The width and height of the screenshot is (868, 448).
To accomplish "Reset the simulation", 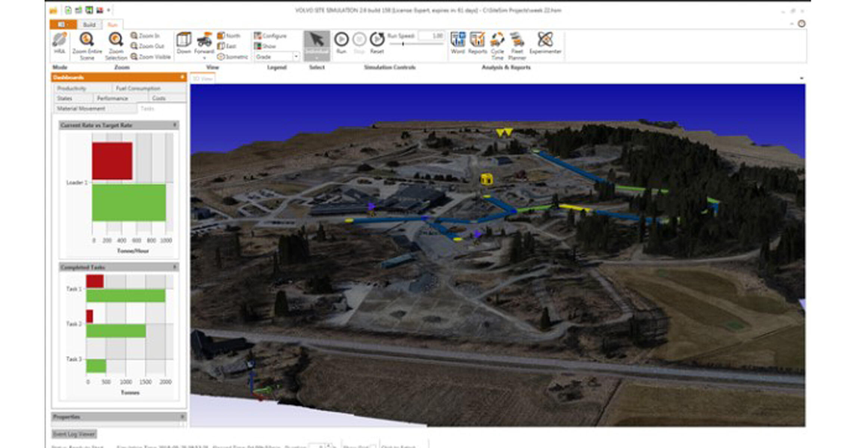I will click(x=377, y=40).
